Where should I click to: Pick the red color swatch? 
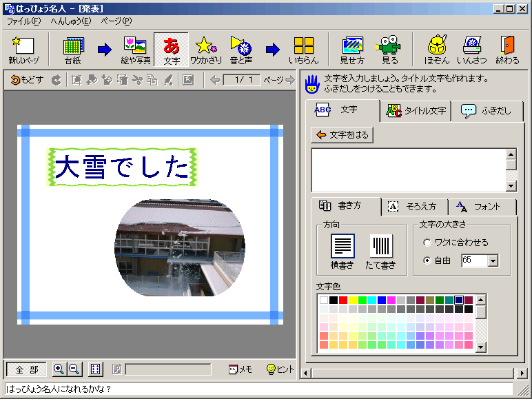(x=343, y=300)
